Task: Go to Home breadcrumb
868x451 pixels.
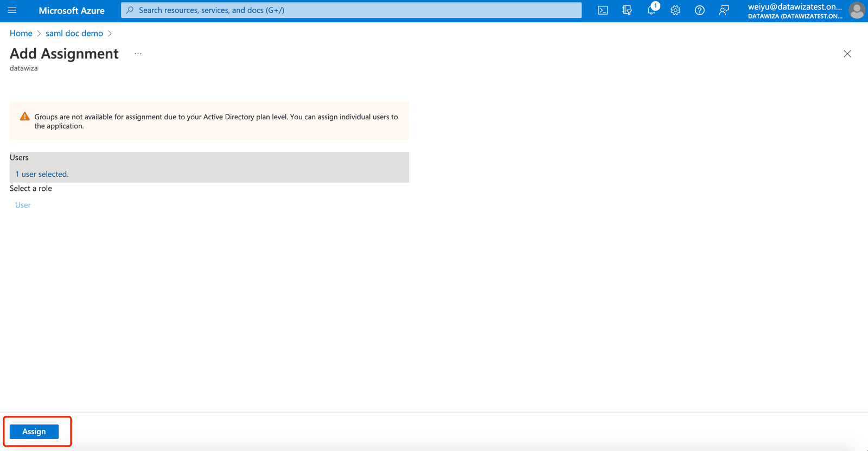Action: pyautogui.click(x=21, y=33)
